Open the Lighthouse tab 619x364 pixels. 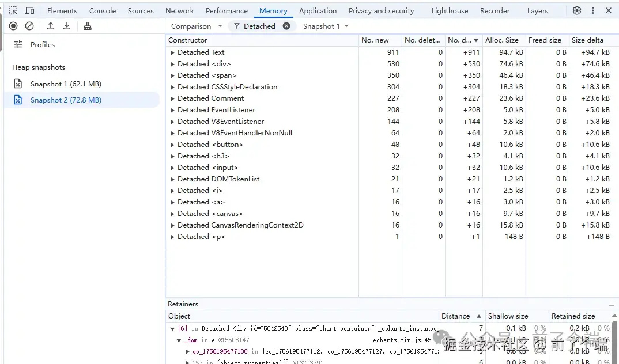[450, 10]
